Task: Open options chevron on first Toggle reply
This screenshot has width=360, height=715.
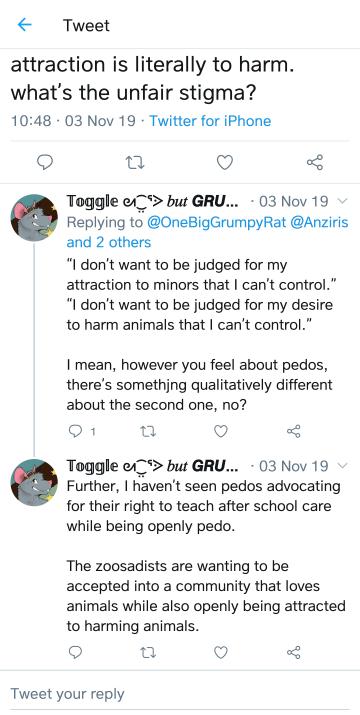Action: [x=344, y=201]
